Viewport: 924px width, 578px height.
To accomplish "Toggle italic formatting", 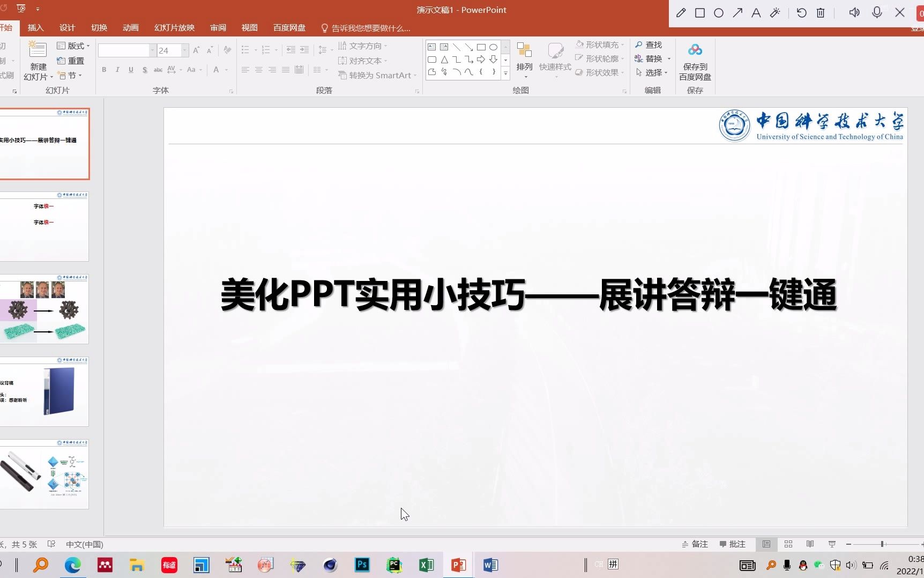I will tap(117, 70).
